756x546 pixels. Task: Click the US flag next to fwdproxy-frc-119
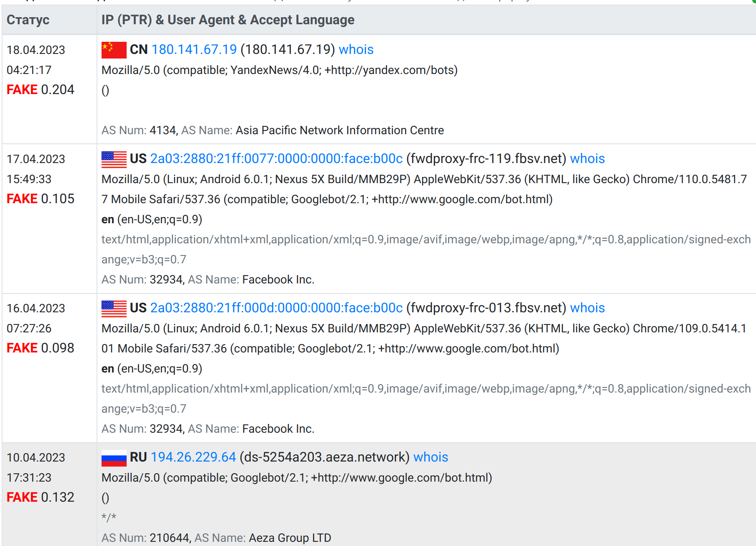click(113, 158)
